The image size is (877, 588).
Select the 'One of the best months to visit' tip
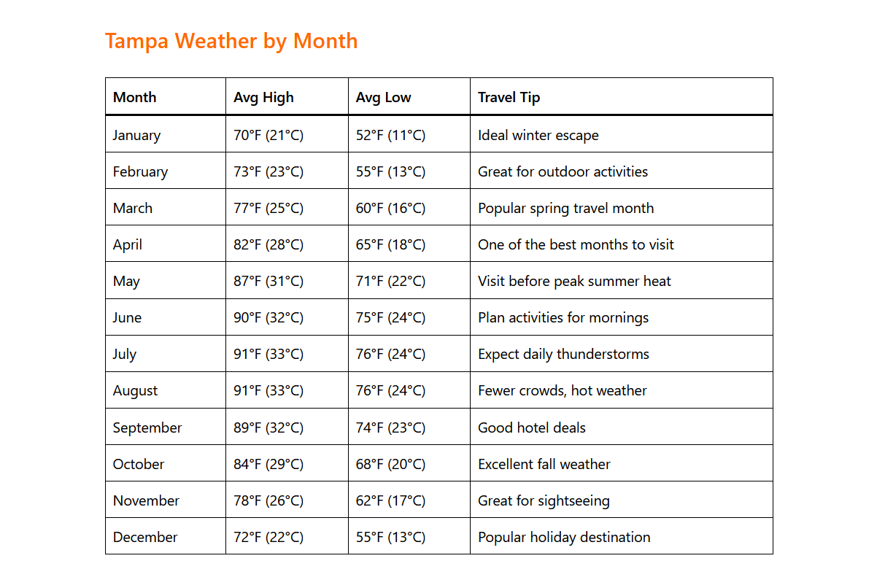pyautogui.click(x=576, y=244)
